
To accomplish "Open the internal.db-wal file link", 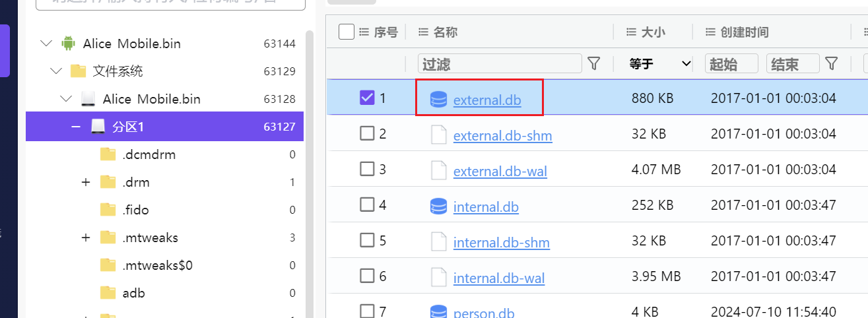I will coord(498,278).
